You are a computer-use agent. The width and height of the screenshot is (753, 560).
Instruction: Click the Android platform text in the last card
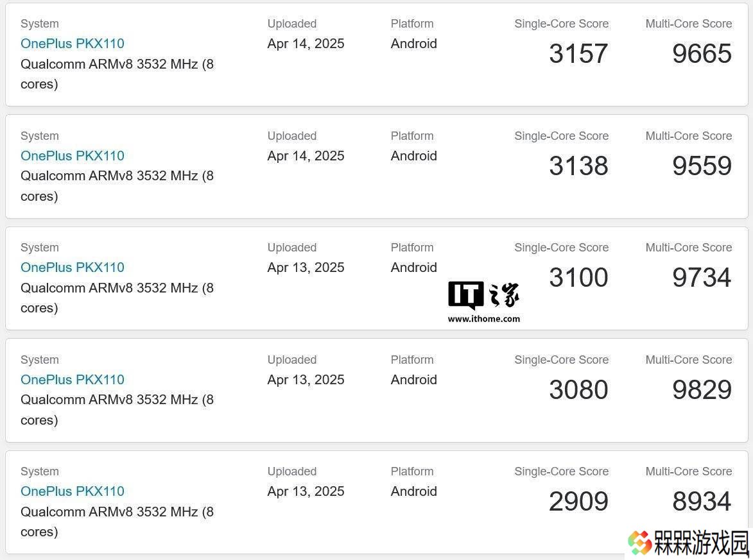click(414, 491)
